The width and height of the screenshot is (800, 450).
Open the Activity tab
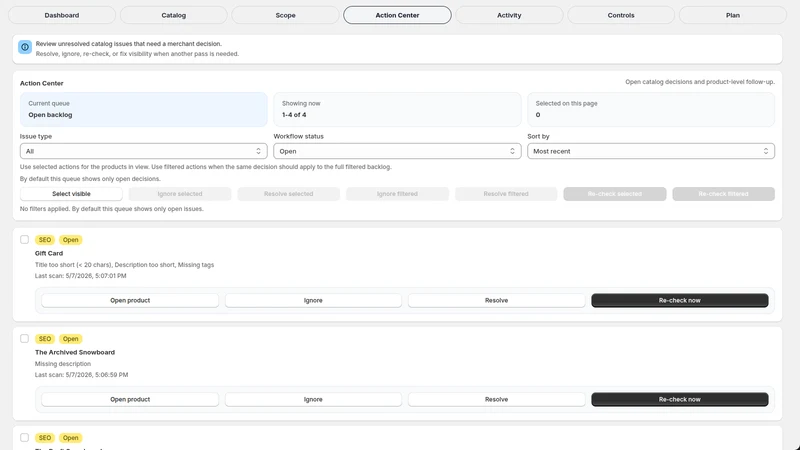[x=509, y=15]
